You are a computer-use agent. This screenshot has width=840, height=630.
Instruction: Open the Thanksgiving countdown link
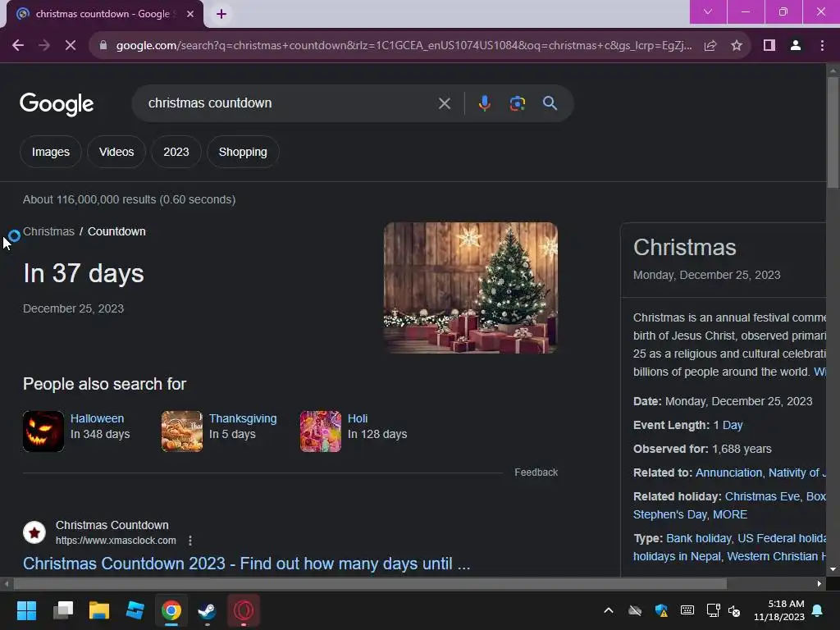(243, 418)
